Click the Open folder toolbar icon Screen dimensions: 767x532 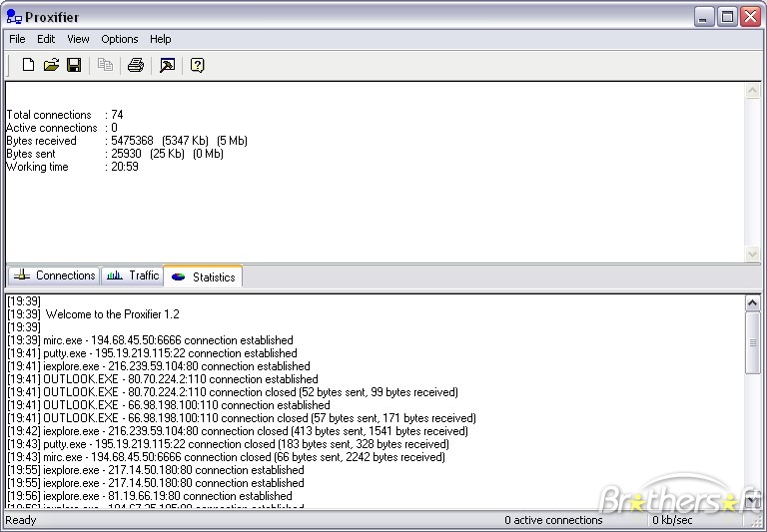tap(51, 65)
